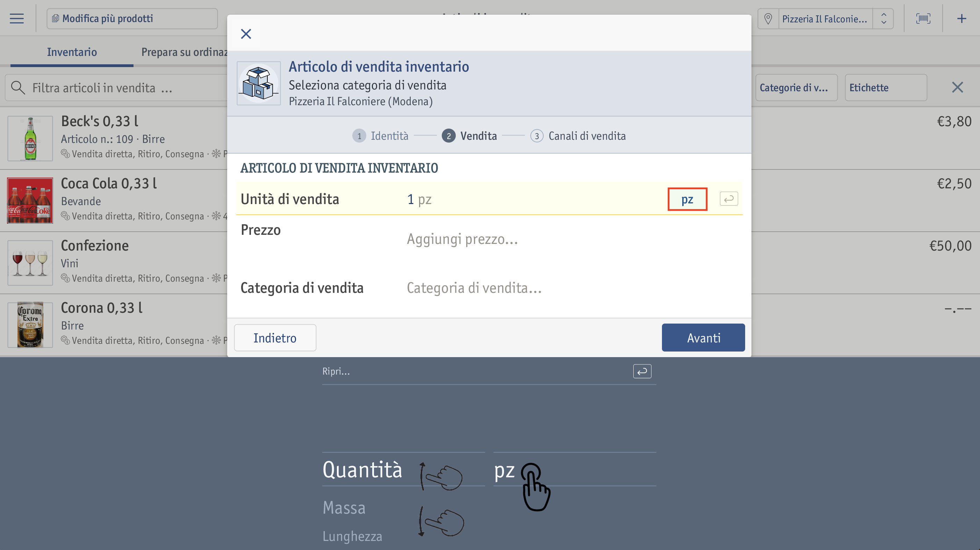This screenshot has height=550, width=980.
Task: Close the Articolo di vendita inventario dialog
Action: click(x=246, y=34)
